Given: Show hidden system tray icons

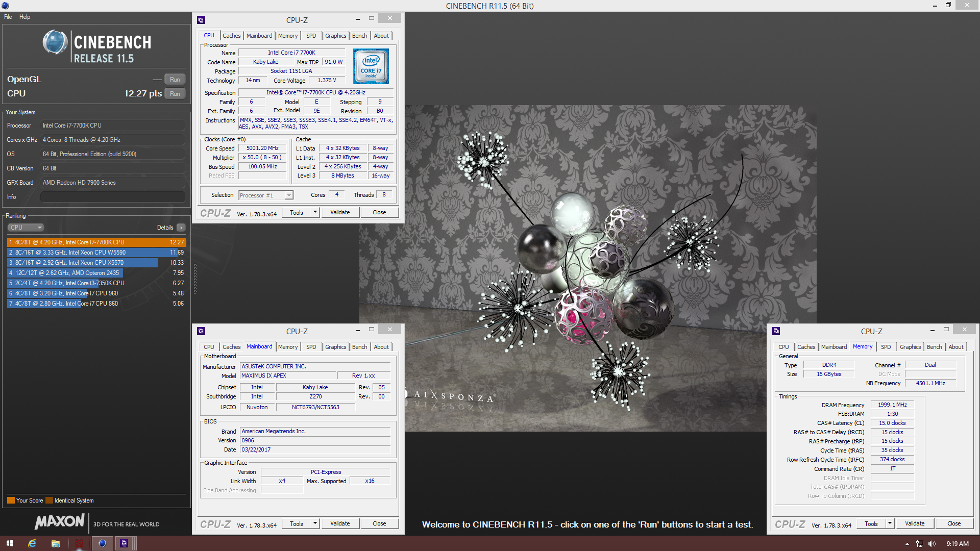Looking at the screenshot, I should tap(907, 544).
